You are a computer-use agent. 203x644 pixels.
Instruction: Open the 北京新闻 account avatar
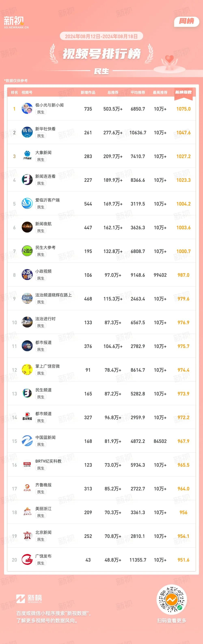pyautogui.click(x=27, y=536)
